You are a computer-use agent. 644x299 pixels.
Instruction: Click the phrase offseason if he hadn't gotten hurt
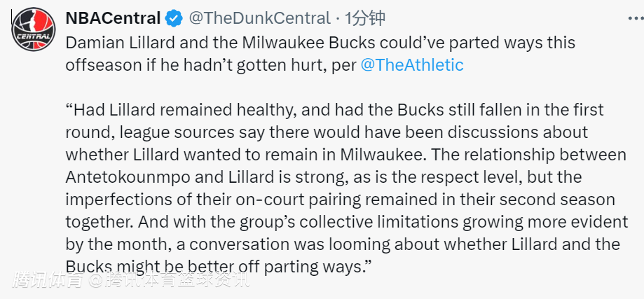(196, 65)
